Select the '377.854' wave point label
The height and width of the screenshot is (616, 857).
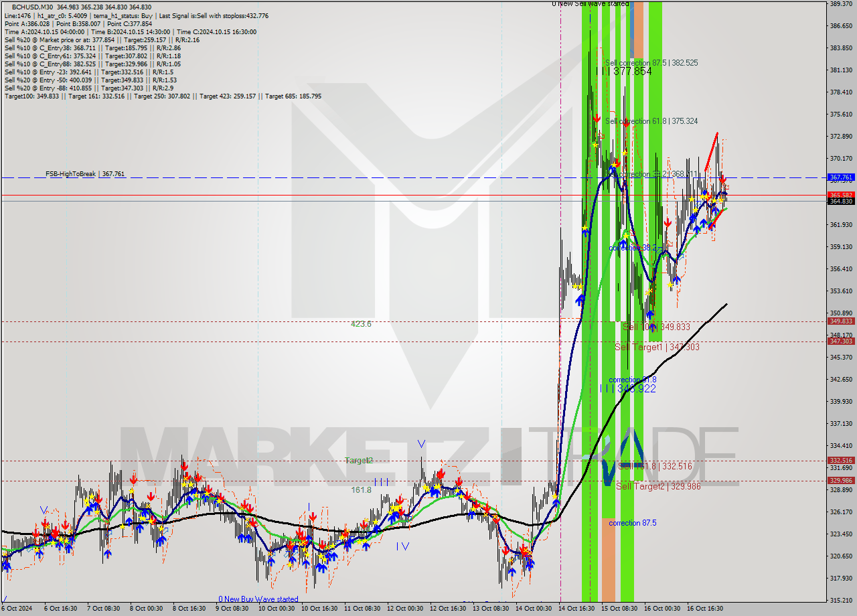coord(632,71)
